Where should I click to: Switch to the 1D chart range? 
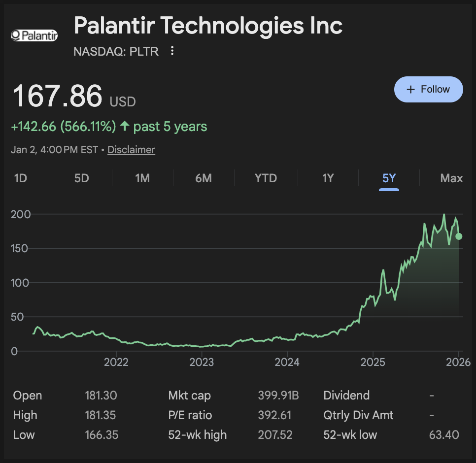[21, 178]
